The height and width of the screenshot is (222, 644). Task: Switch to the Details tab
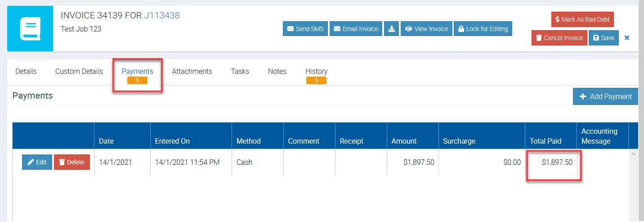[x=26, y=71]
